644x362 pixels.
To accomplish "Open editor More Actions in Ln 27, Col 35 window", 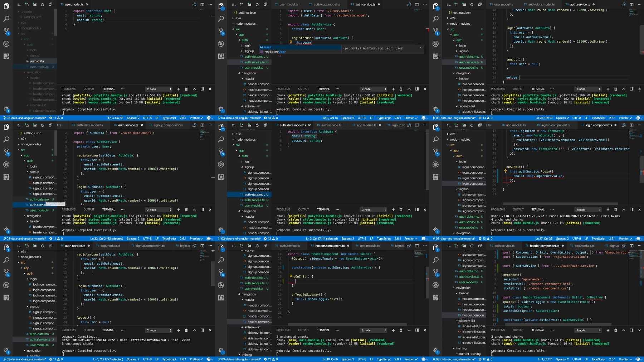I will pos(640,125).
